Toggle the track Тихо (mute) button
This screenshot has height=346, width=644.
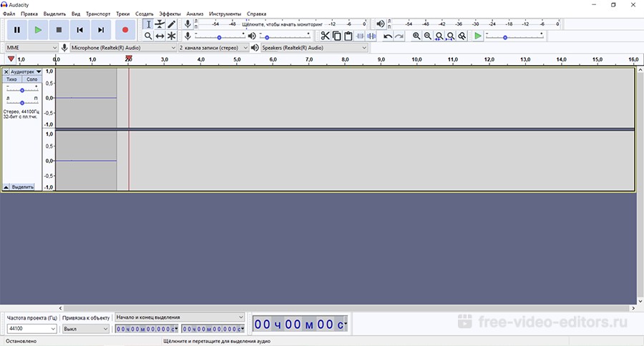(12, 79)
